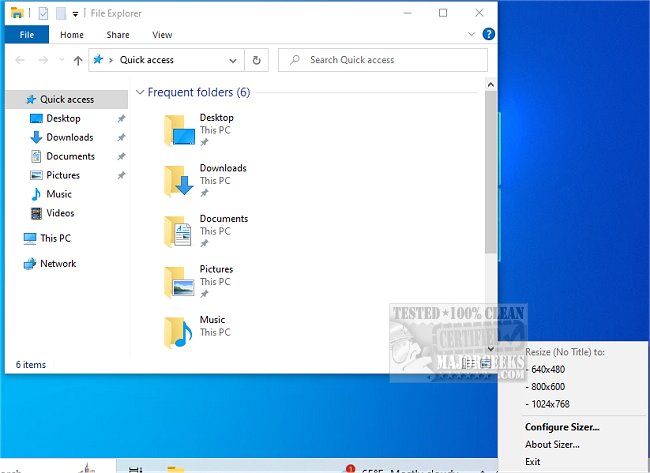Click the This PC monitor icon
This screenshot has height=473, width=650.
pyautogui.click(x=30, y=239)
